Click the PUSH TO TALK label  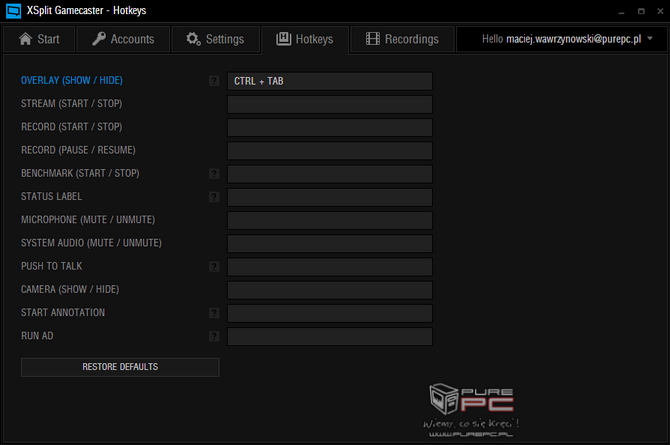51,266
